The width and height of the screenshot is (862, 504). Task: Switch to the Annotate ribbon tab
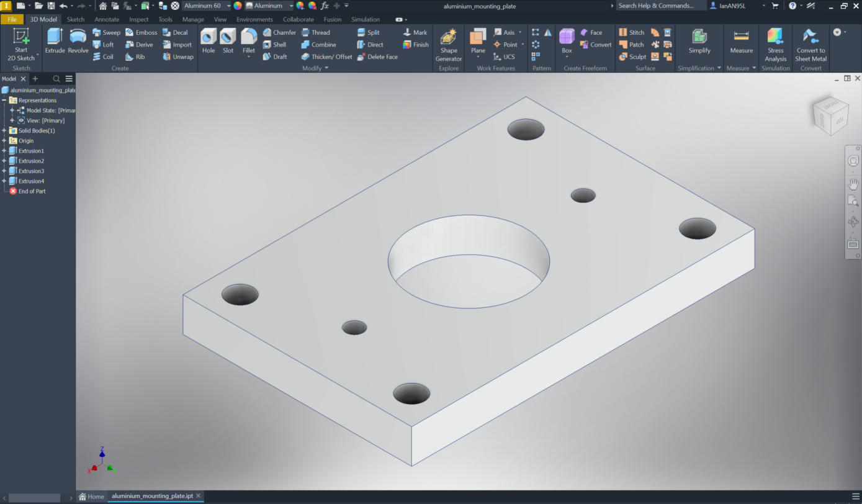(x=107, y=19)
